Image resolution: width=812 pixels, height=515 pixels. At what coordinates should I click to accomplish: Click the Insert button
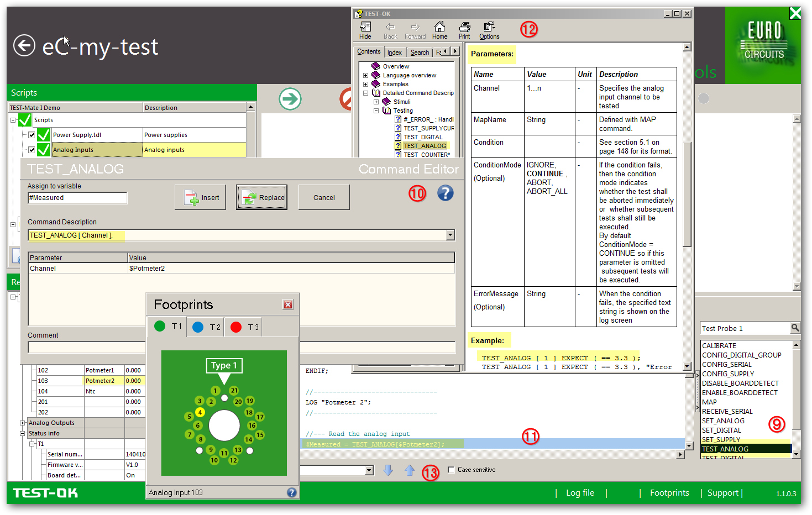tap(200, 197)
